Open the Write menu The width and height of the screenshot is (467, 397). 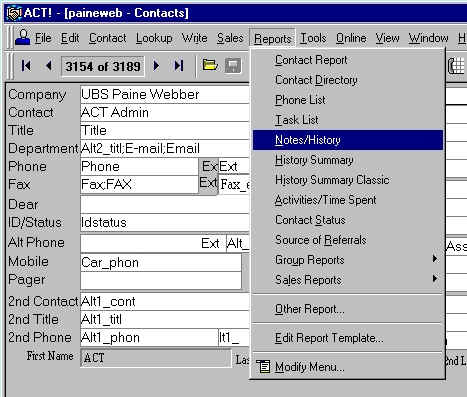195,38
